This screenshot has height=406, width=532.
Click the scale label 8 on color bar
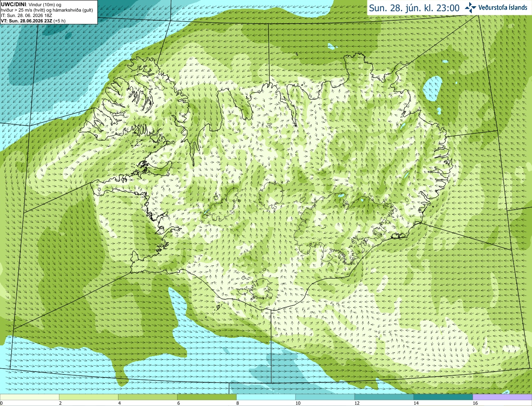[x=237, y=403]
